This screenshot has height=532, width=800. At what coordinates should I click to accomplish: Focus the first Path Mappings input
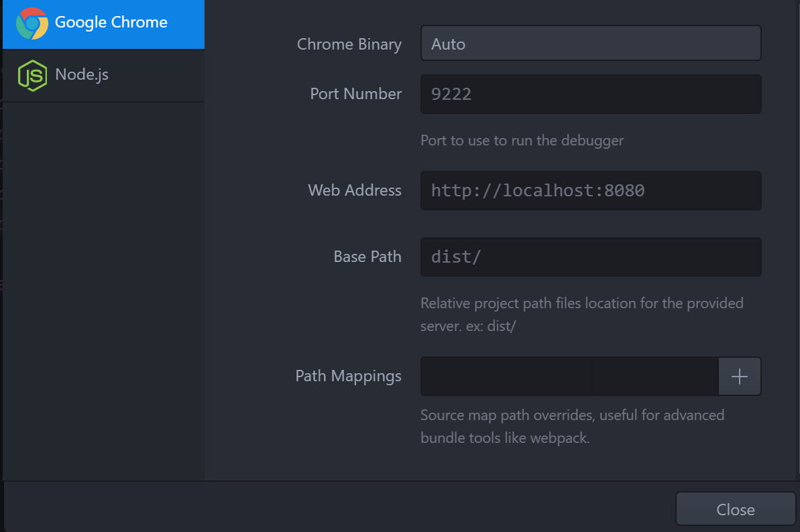click(506, 376)
